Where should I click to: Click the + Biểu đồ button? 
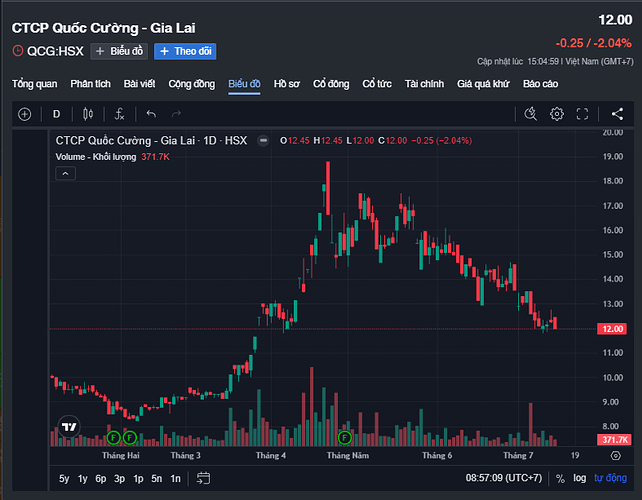click(x=119, y=51)
